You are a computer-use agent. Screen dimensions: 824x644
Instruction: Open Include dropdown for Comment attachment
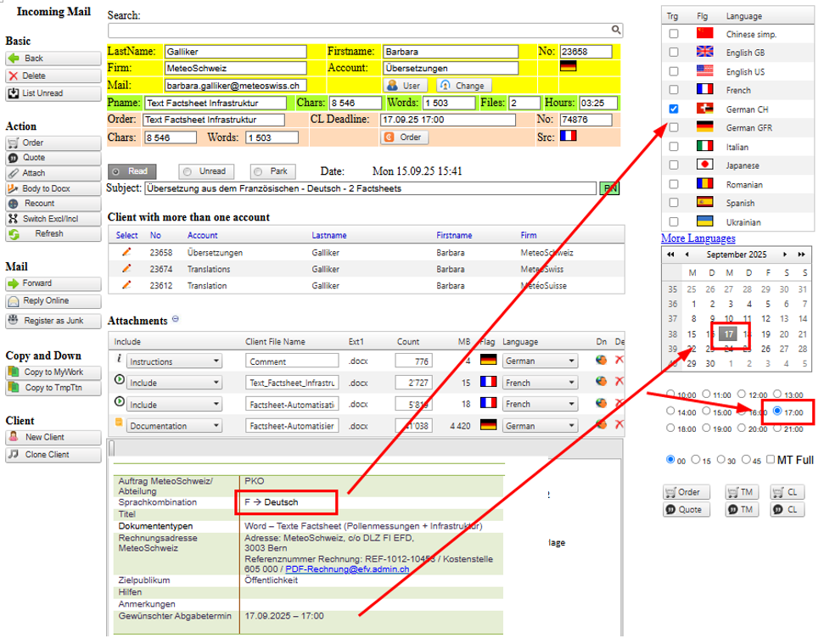[174, 361]
